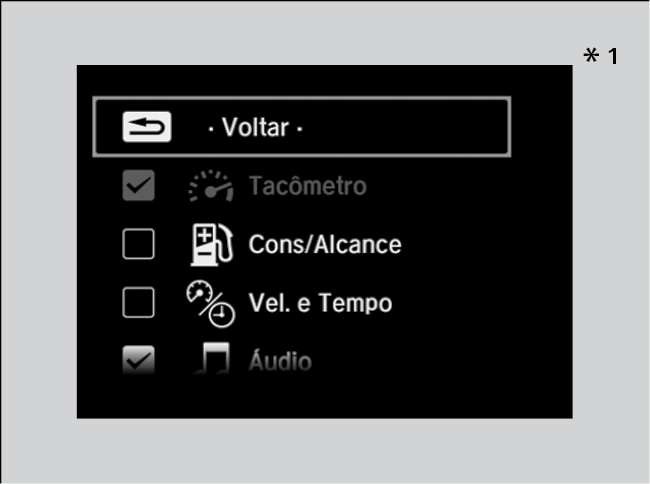Viewport: 650px width, 484px height.
Task: Choose the Tacômetro menu entry text
Action: [308, 186]
